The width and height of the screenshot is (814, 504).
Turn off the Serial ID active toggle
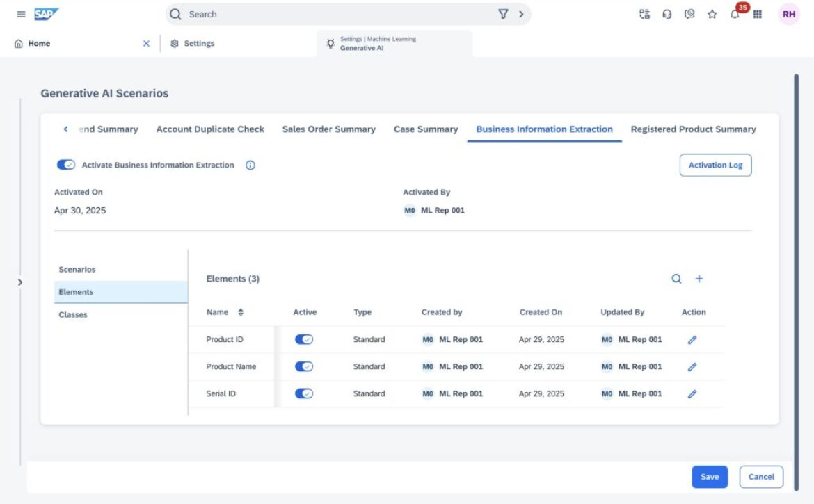click(x=304, y=393)
